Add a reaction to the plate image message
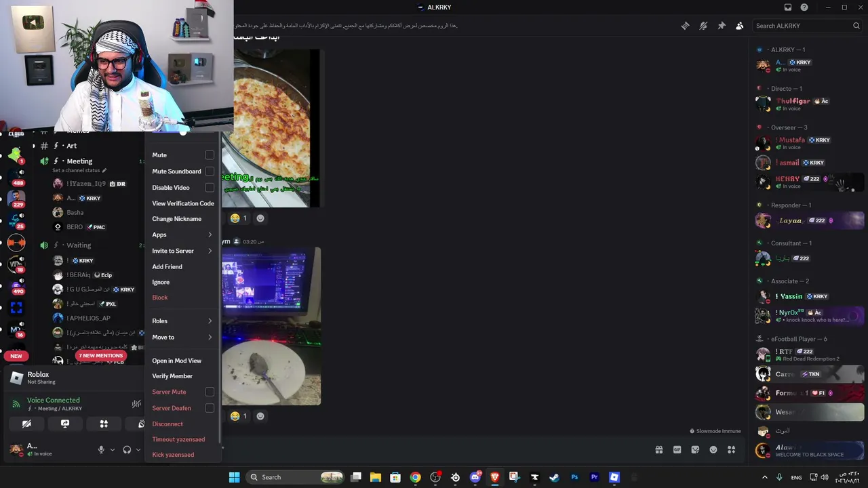 pyautogui.click(x=260, y=416)
